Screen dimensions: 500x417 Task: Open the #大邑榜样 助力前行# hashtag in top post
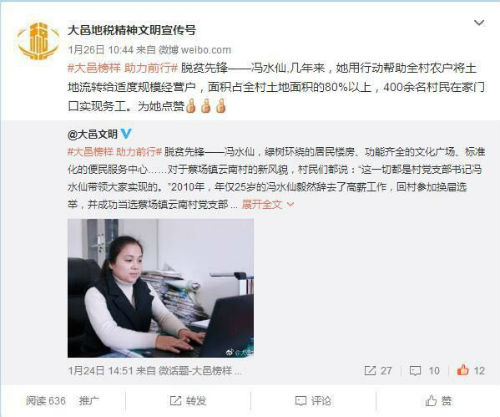pyautogui.click(x=122, y=68)
